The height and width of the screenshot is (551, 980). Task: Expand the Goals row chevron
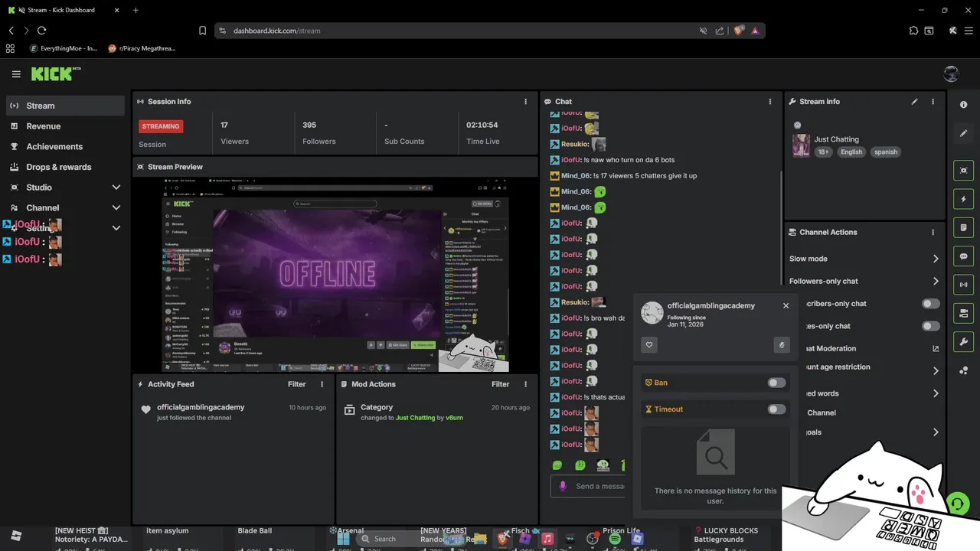point(936,432)
